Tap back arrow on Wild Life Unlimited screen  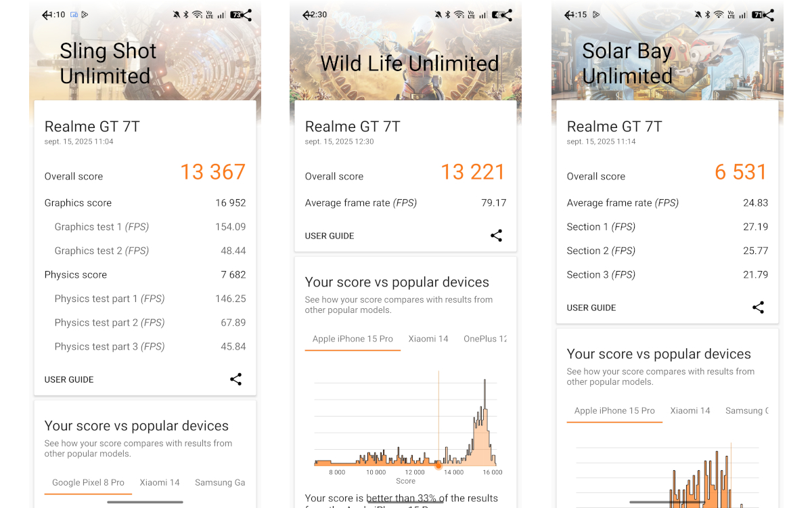(x=307, y=15)
